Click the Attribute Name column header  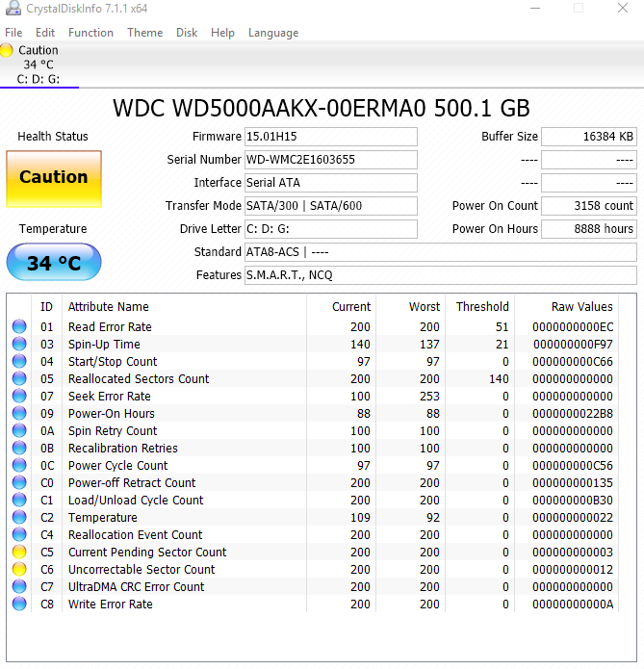[x=109, y=307]
